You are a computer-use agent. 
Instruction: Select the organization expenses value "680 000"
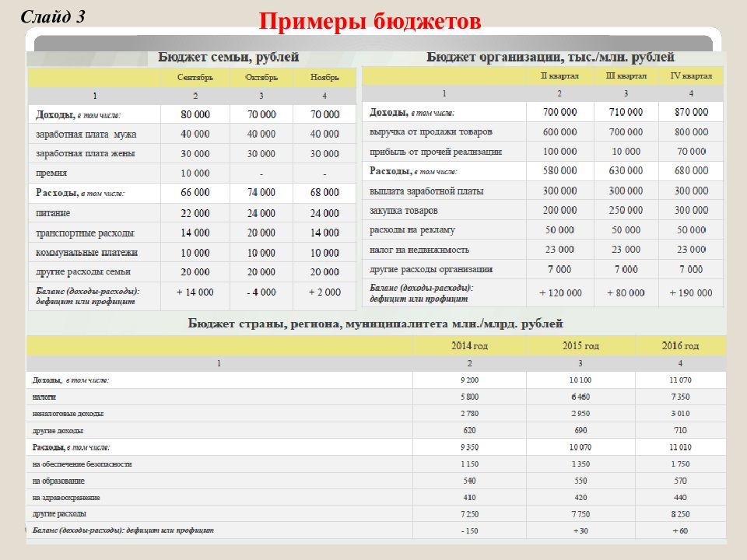pyautogui.click(x=691, y=170)
